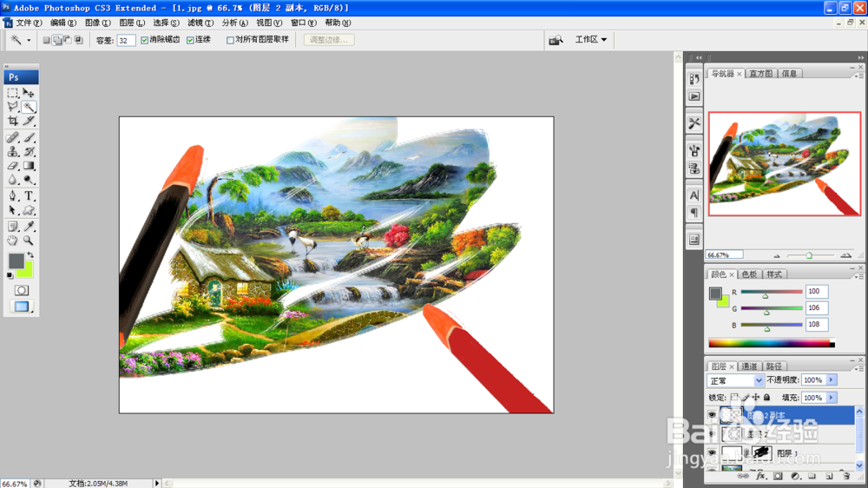Hide the 图层 2 副本 layer
868x488 pixels.
[x=712, y=415]
